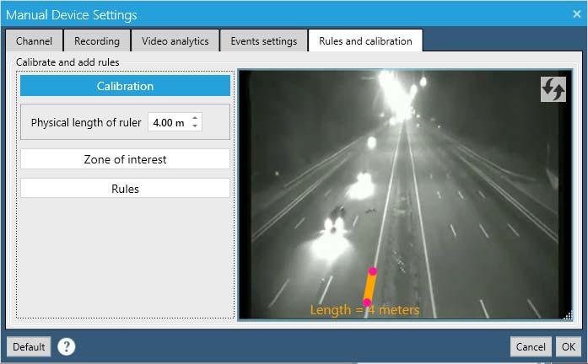
Task: Select the Rules and calibration tab
Action: click(x=365, y=40)
